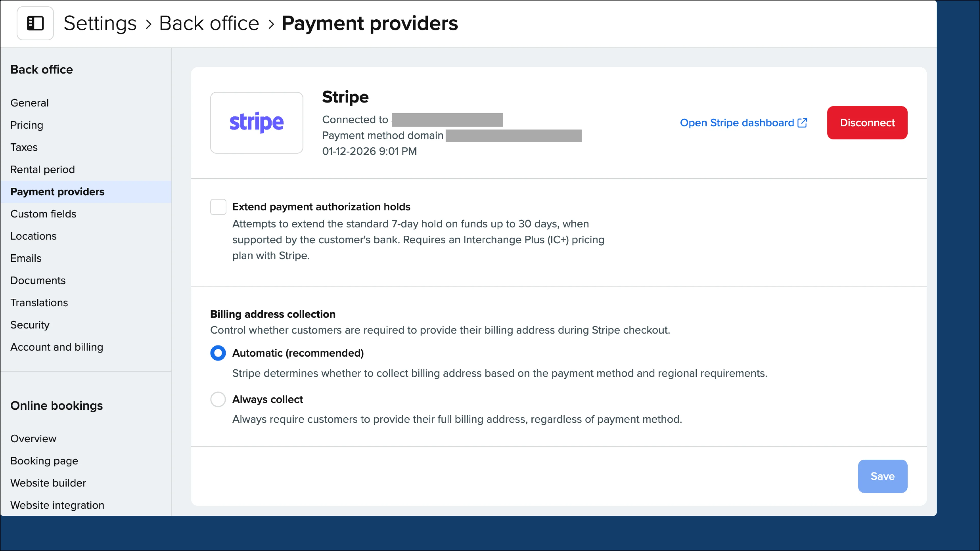Select Payment providers in sidebar

(86, 192)
